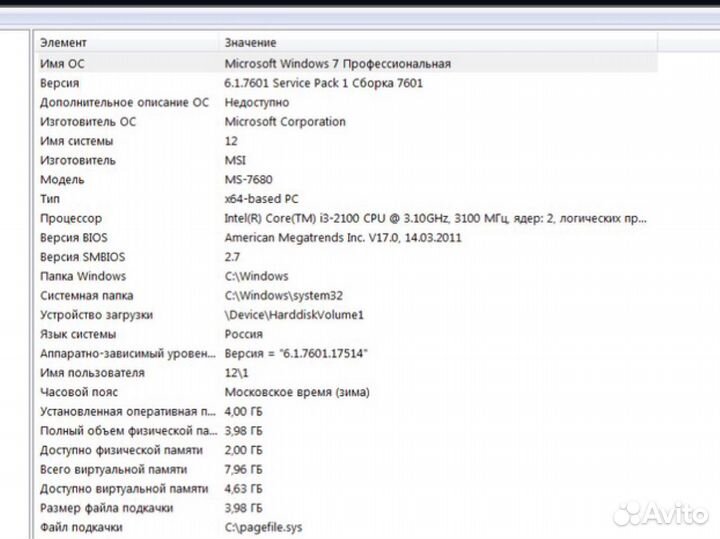Click the "Значение" column header

click(438, 43)
